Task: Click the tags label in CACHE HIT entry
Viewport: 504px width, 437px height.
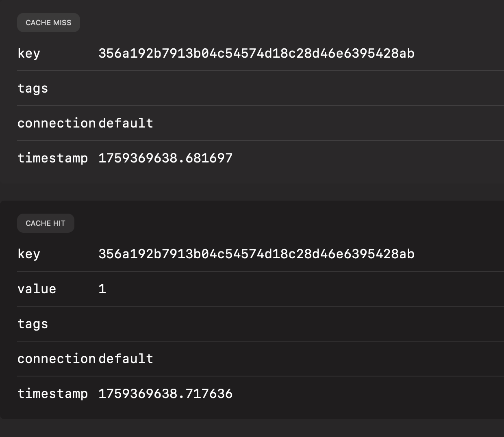Action: [33, 324]
